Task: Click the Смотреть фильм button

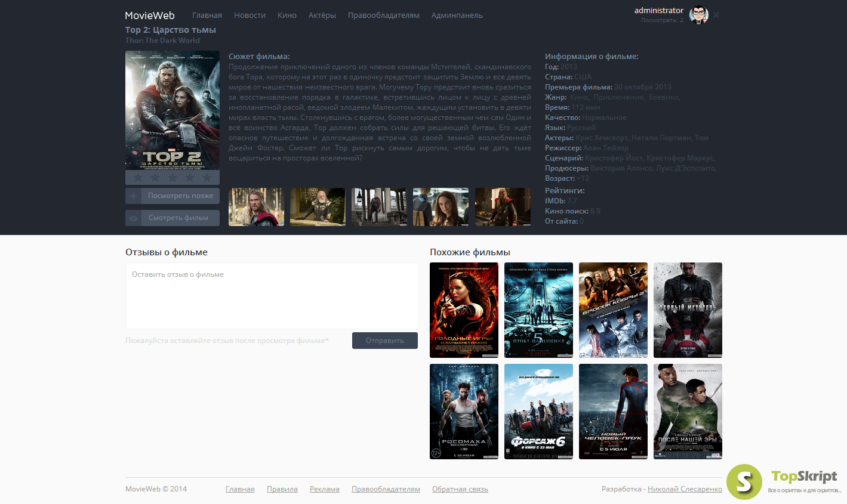Action: [x=173, y=218]
